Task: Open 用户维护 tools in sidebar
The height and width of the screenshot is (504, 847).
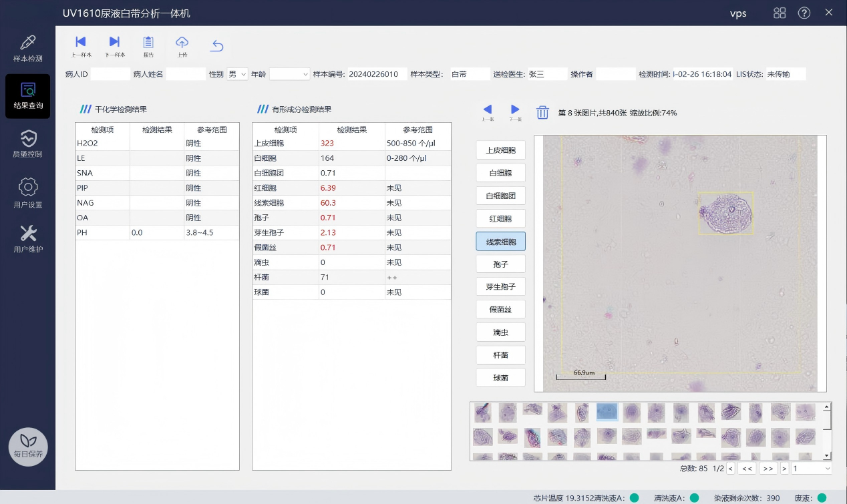Action: pos(28,239)
